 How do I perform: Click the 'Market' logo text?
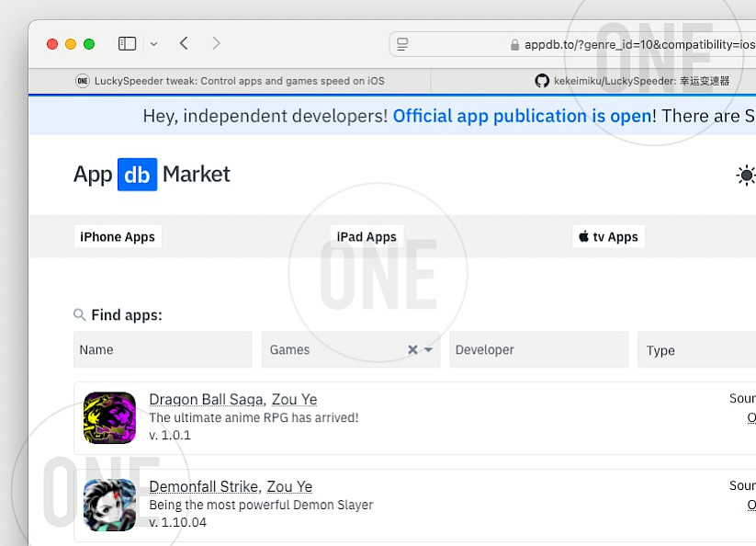pyautogui.click(x=197, y=174)
